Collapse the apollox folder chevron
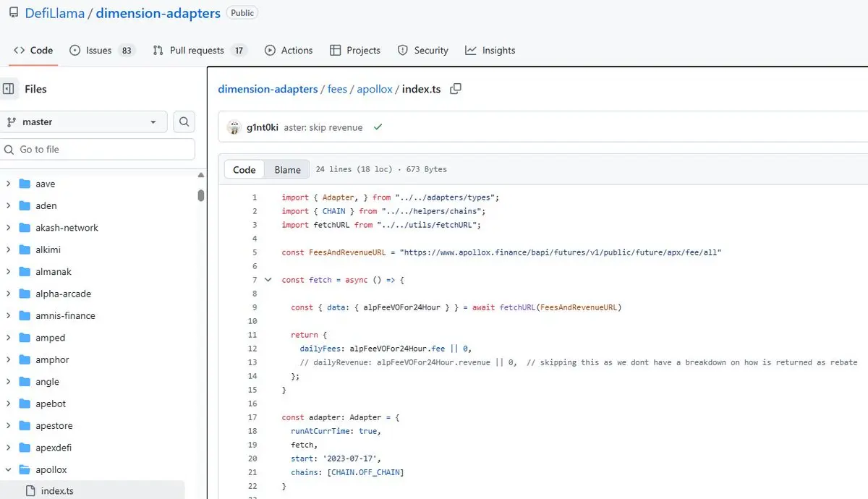The height and width of the screenshot is (499, 868). click(x=8, y=469)
